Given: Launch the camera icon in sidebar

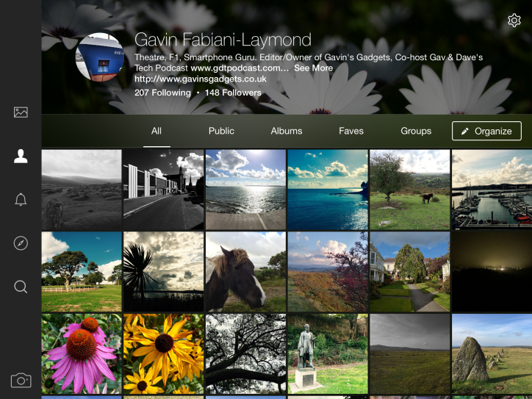Looking at the screenshot, I should point(21,380).
